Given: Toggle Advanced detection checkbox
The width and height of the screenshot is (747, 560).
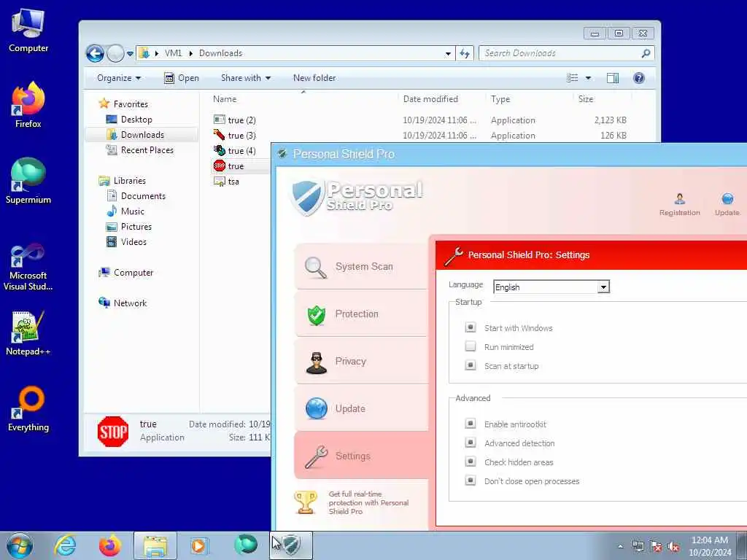Looking at the screenshot, I should pos(471,443).
